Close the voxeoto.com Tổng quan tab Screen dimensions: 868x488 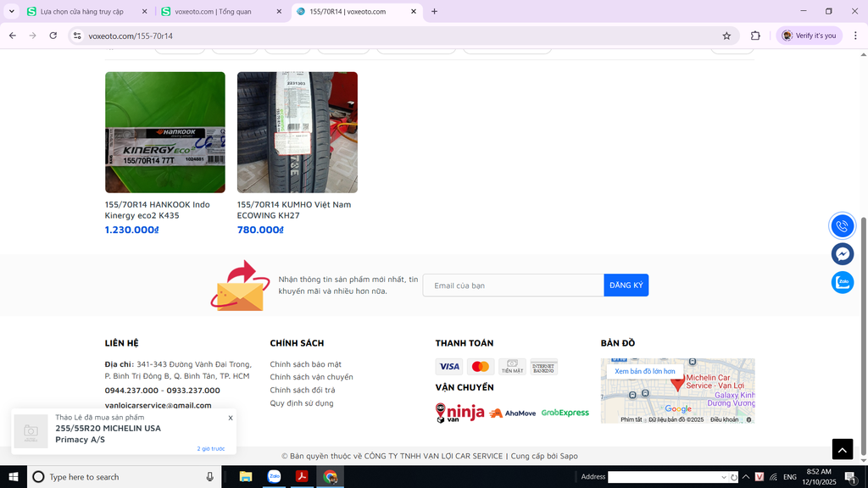tap(279, 11)
